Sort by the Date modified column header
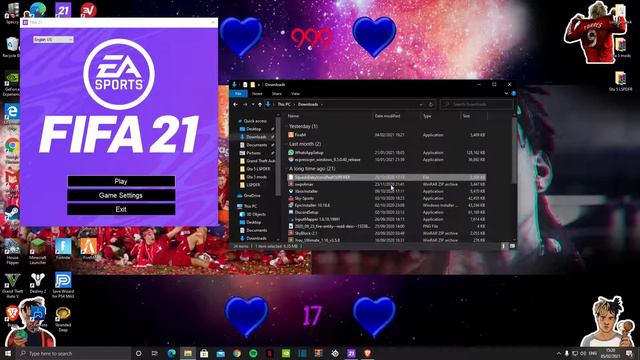Screen dimensions: 640x360 [x=387, y=116]
